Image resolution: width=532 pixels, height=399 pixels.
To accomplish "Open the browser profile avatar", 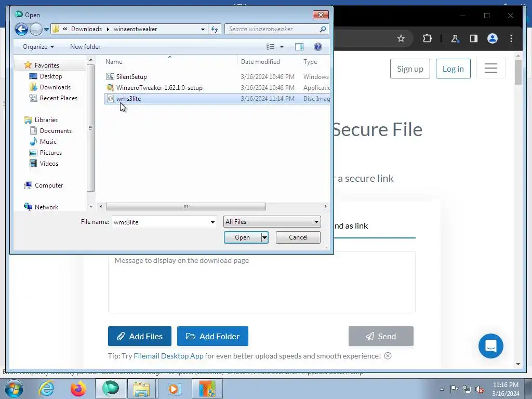I will coord(493,38).
